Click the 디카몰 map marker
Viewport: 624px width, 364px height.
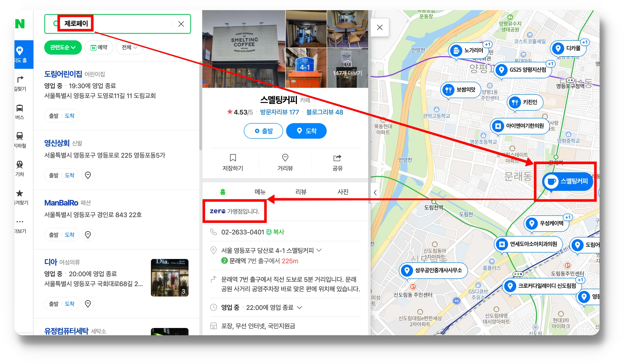[x=568, y=48]
